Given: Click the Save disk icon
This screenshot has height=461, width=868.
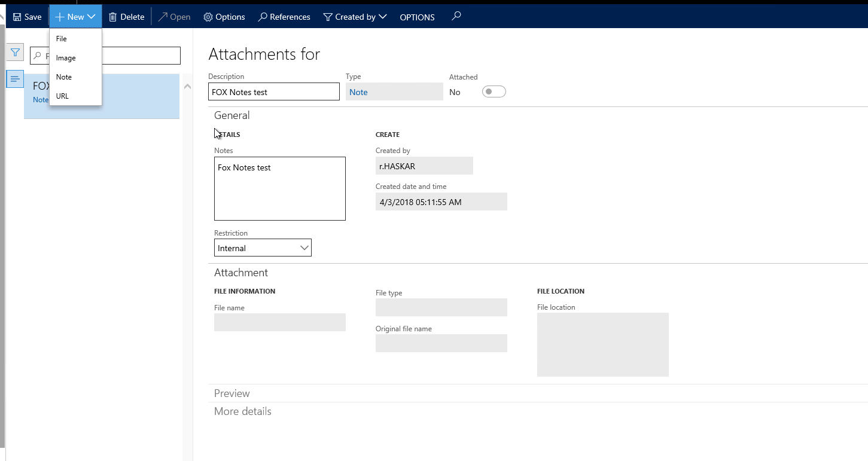Looking at the screenshot, I should coord(17,17).
